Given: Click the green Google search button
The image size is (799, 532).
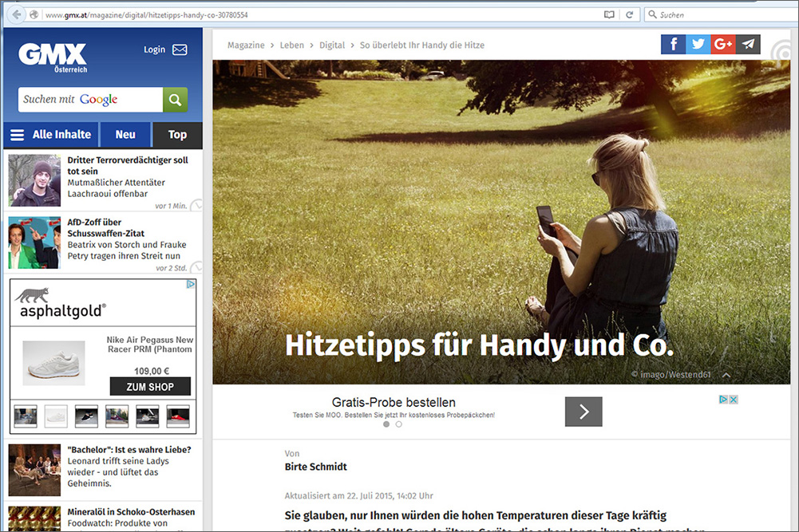Looking at the screenshot, I should (x=176, y=100).
